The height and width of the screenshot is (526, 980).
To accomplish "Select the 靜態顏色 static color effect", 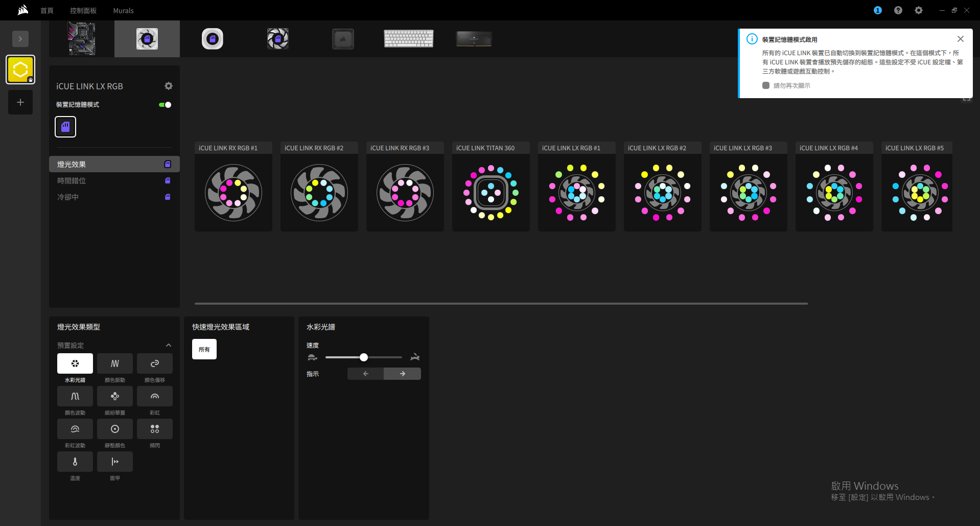I will pyautogui.click(x=114, y=429).
